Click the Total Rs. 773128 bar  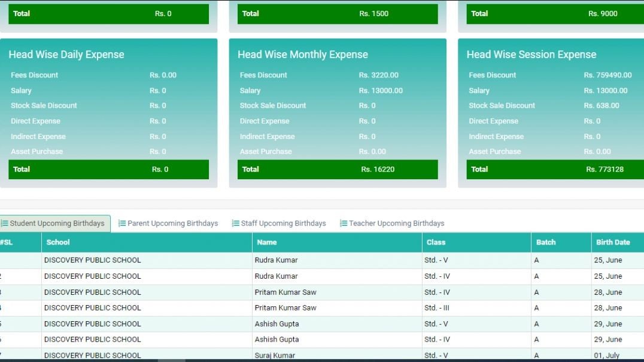pos(554,169)
